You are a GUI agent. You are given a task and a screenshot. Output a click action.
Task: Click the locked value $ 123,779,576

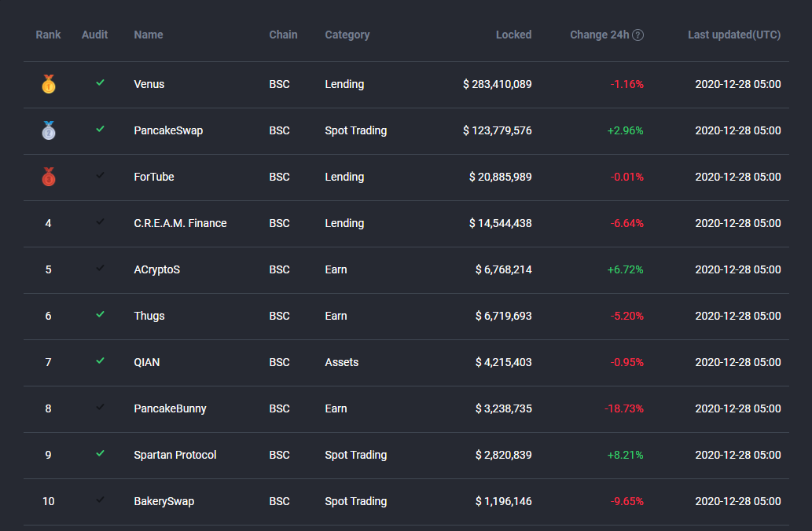497,130
